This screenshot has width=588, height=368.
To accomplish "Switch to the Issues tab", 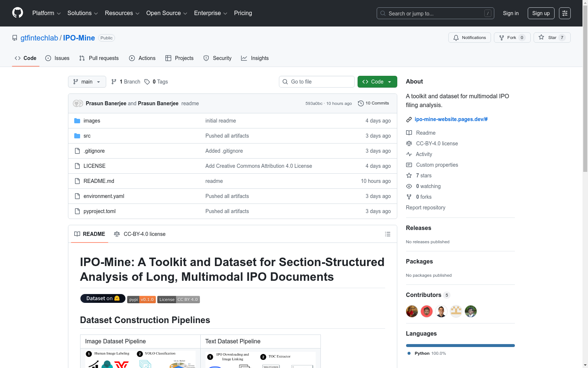I will (57, 58).
